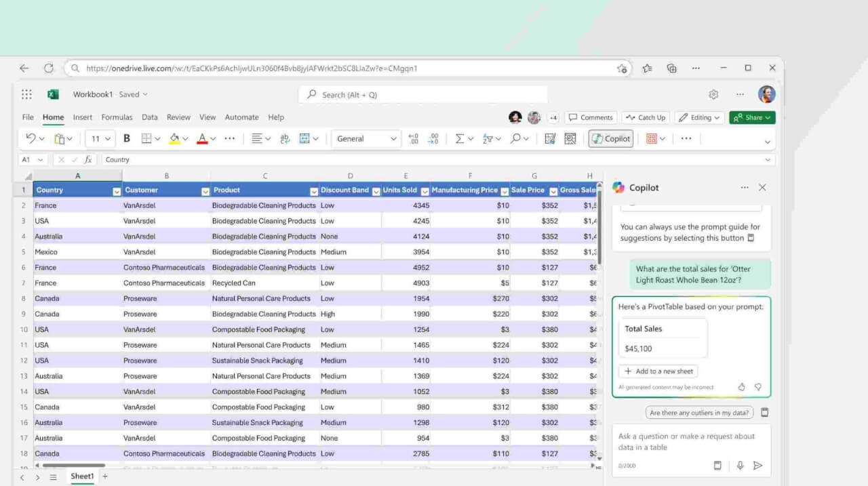
Task: Switch to the Review tab
Action: 178,117
